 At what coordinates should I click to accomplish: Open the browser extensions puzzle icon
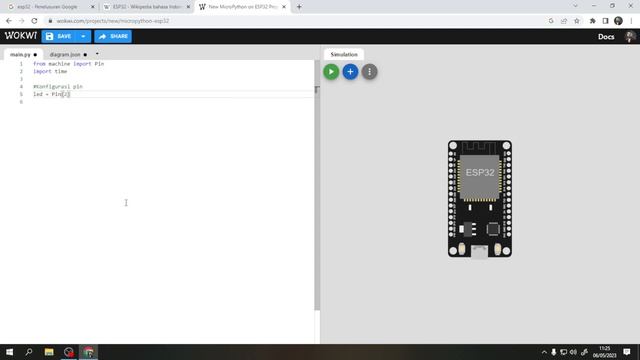pos(593,21)
